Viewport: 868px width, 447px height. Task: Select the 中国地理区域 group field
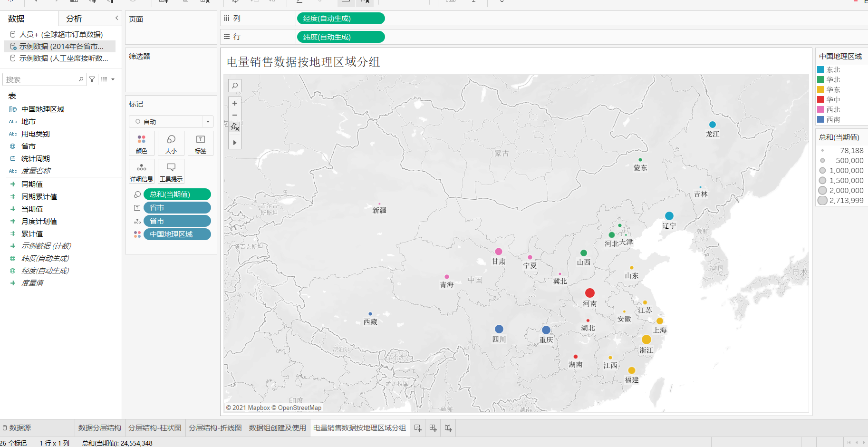[43, 109]
